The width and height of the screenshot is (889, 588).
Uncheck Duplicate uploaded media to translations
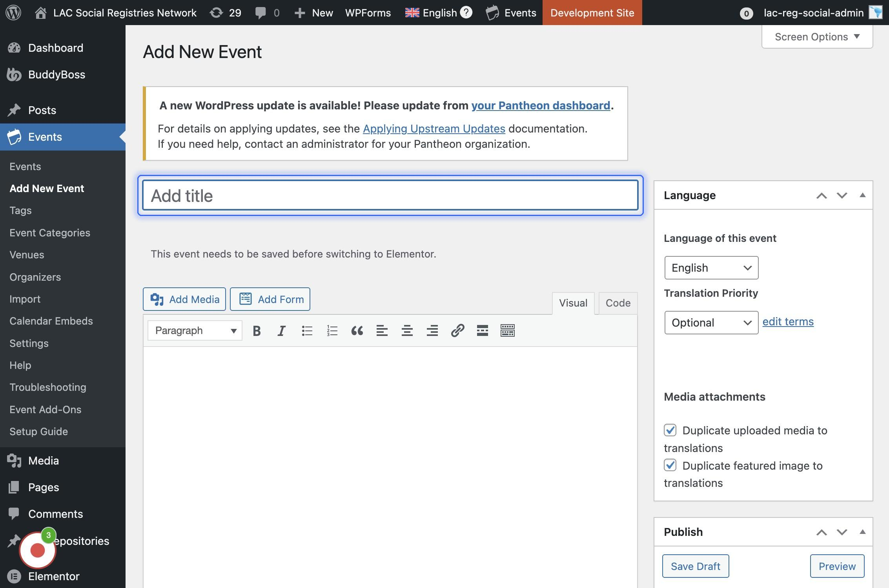pyautogui.click(x=670, y=430)
